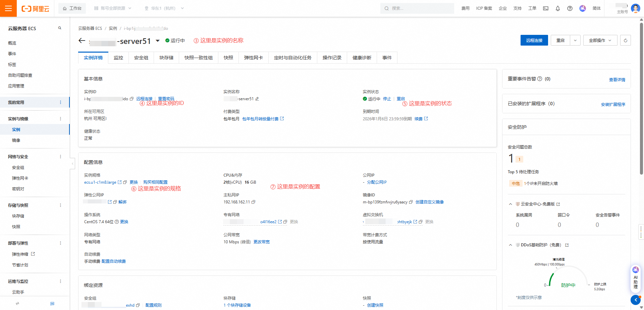Open the 全部操作 dropdown
Screen dimensions: 644x310
600,40
